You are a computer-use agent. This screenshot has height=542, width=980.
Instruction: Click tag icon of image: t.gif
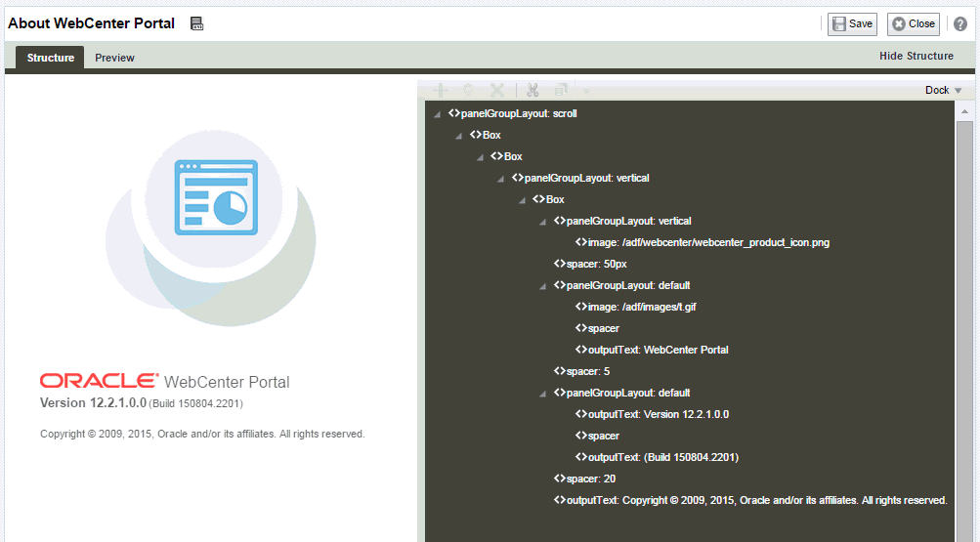580,306
